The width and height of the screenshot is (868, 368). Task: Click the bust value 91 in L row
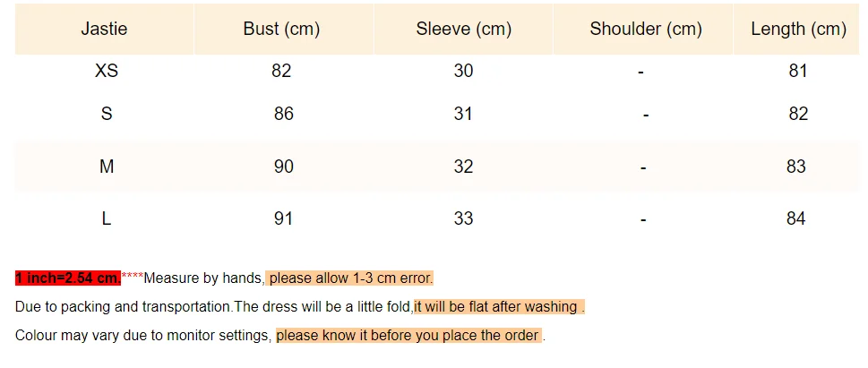283,218
